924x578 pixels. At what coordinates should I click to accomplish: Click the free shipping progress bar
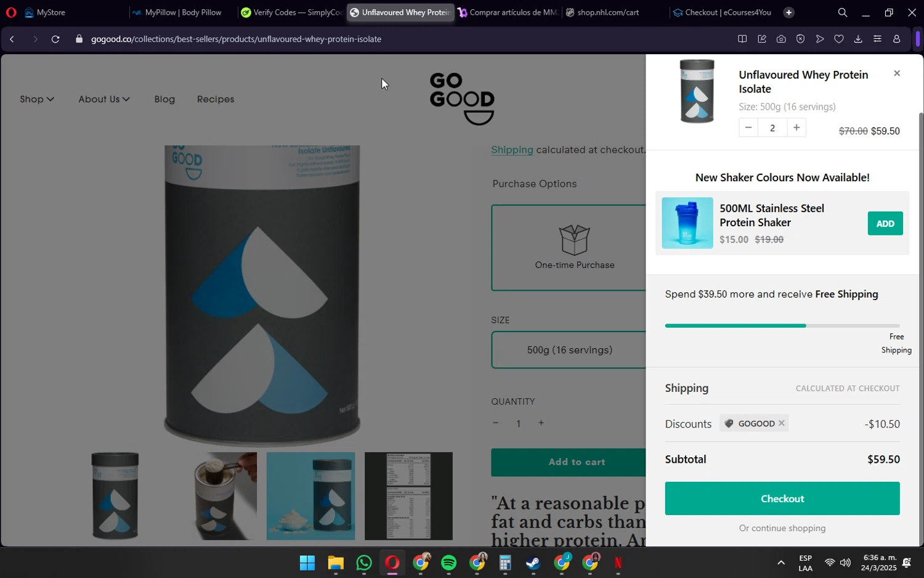[782, 325]
